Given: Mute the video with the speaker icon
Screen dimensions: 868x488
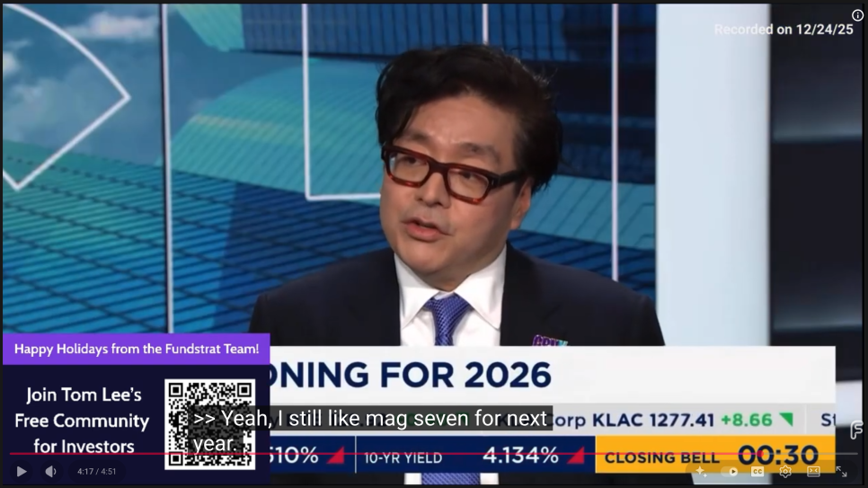Looking at the screenshot, I should [x=50, y=472].
